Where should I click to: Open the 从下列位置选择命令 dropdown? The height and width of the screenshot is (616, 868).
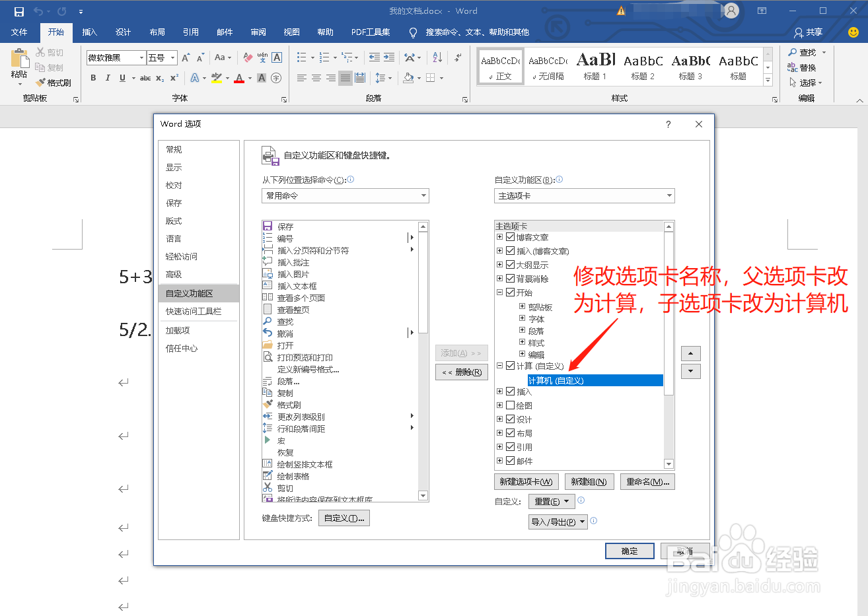[x=345, y=195]
